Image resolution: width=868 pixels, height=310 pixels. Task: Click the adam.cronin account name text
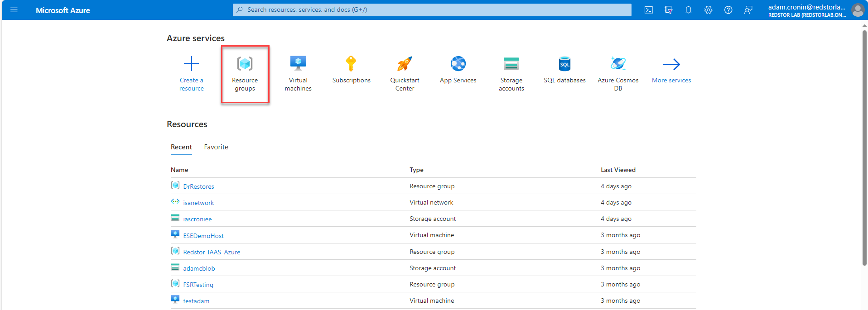click(807, 7)
